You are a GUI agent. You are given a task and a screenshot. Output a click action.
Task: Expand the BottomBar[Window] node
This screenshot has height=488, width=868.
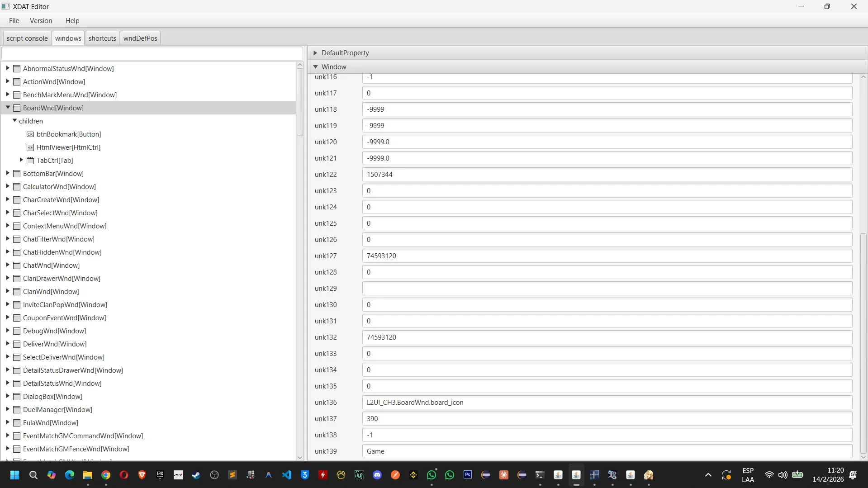8,173
